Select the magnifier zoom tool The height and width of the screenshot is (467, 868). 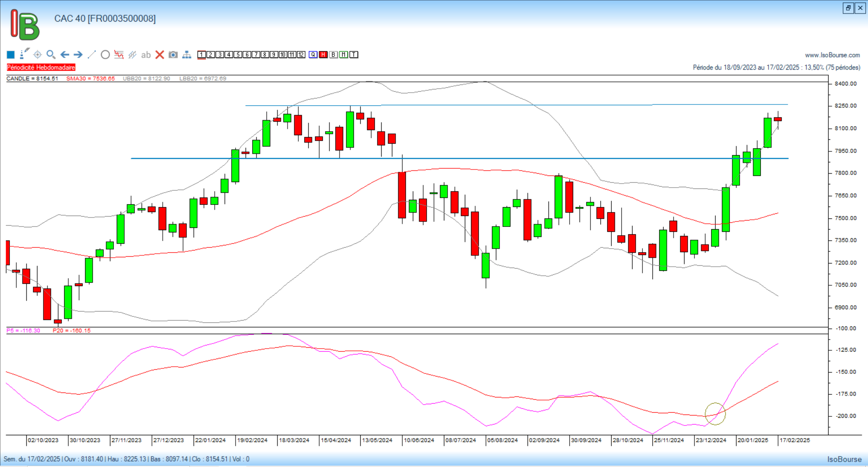click(x=51, y=55)
